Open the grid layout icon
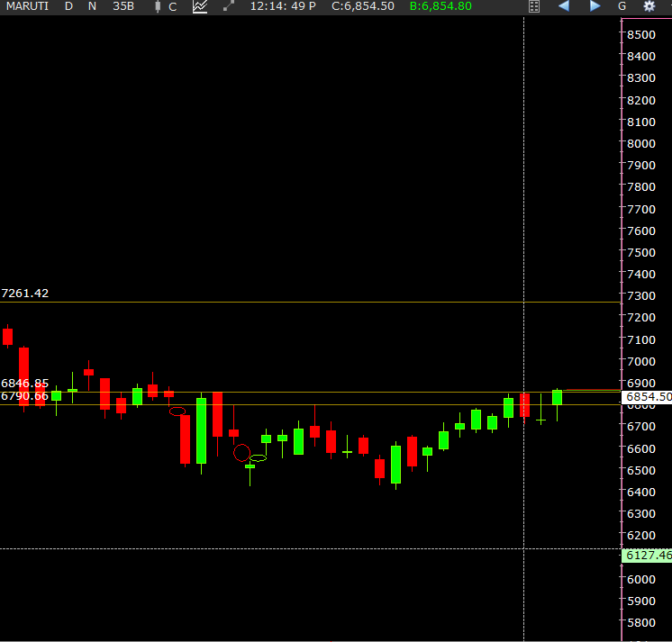Viewport: 672px width, 642px height. [x=534, y=6]
